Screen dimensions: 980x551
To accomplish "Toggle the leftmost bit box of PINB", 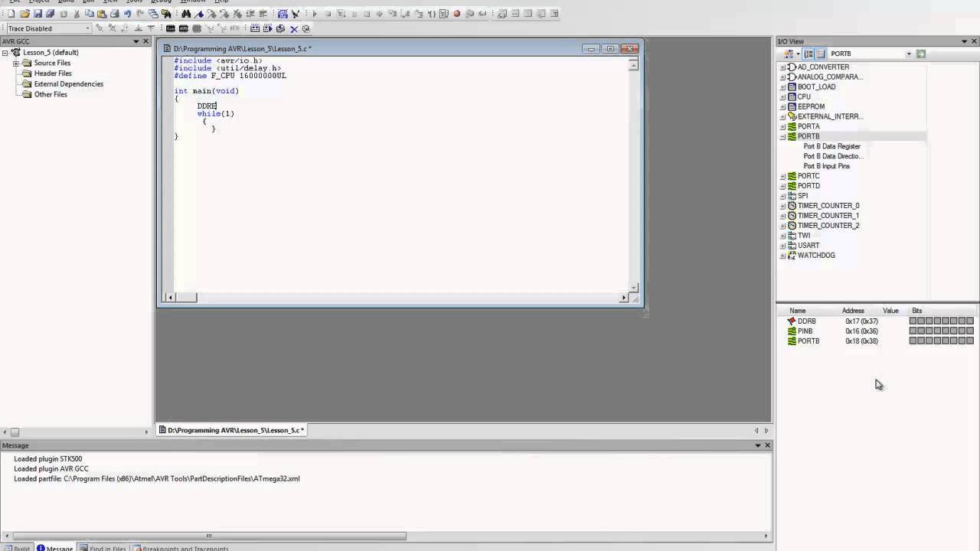I will [913, 331].
